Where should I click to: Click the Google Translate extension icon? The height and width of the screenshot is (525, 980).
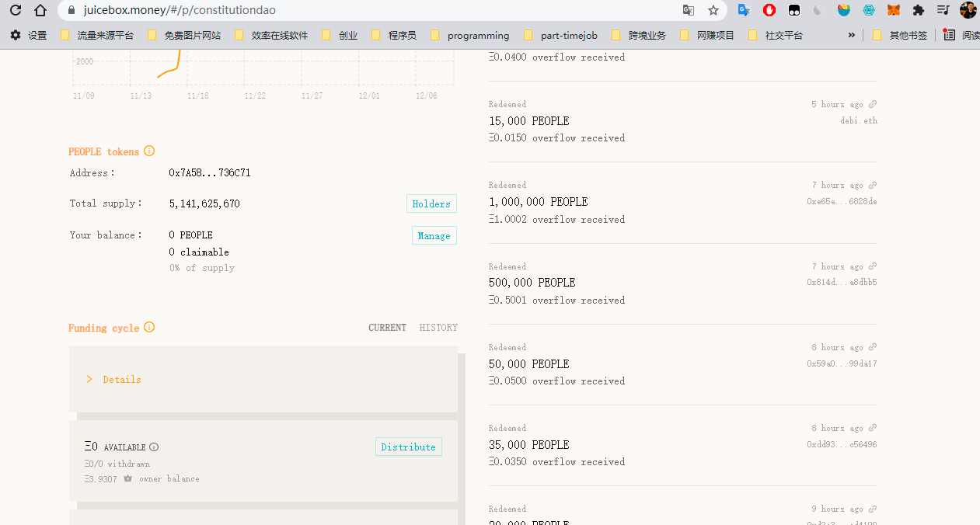[x=744, y=10]
